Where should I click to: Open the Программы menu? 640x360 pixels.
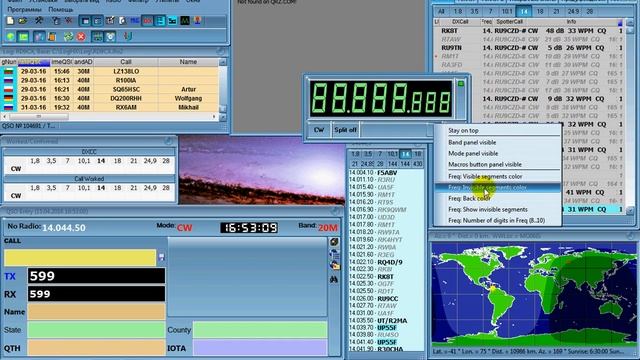[x=24, y=9]
